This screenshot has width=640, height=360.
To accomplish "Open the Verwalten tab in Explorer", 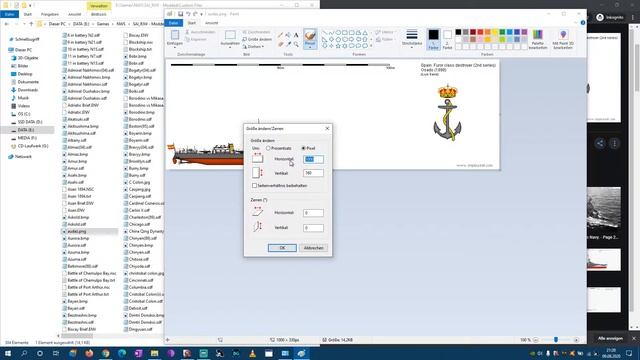I will 99,6.
